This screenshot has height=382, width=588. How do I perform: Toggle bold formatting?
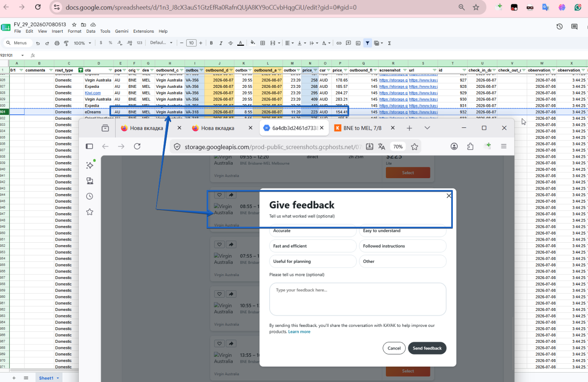coord(211,43)
